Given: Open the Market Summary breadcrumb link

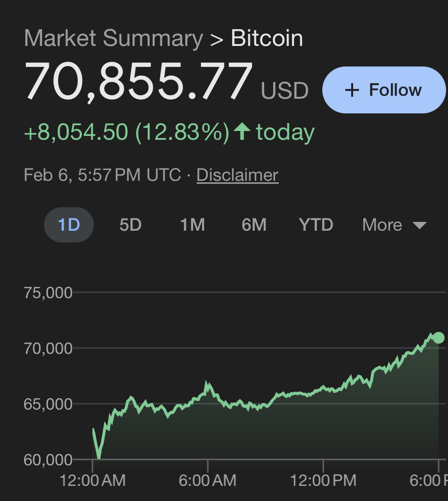Looking at the screenshot, I should coord(113,39).
